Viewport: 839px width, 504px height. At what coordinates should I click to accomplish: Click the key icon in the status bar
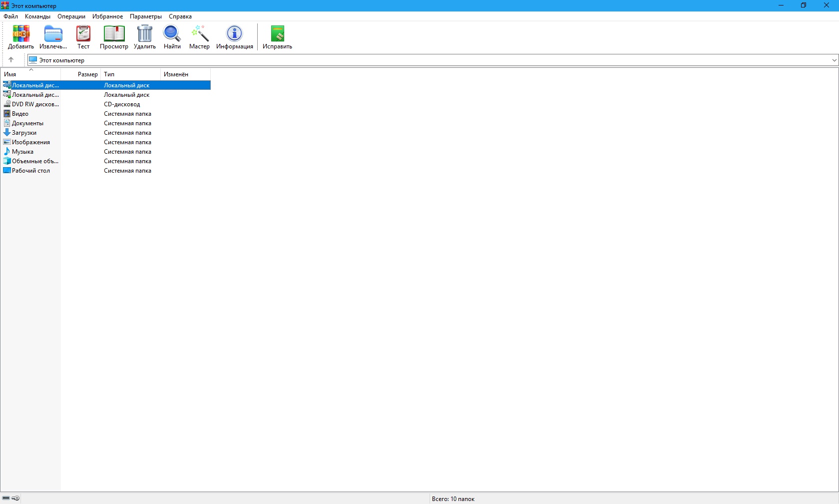tap(15, 498)
